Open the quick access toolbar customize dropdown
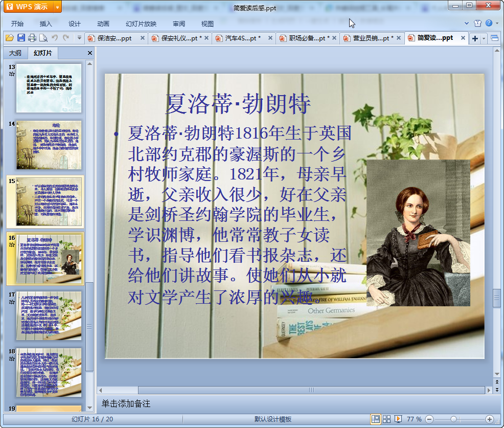Screen dimensions: 504x428 point(79,38)
